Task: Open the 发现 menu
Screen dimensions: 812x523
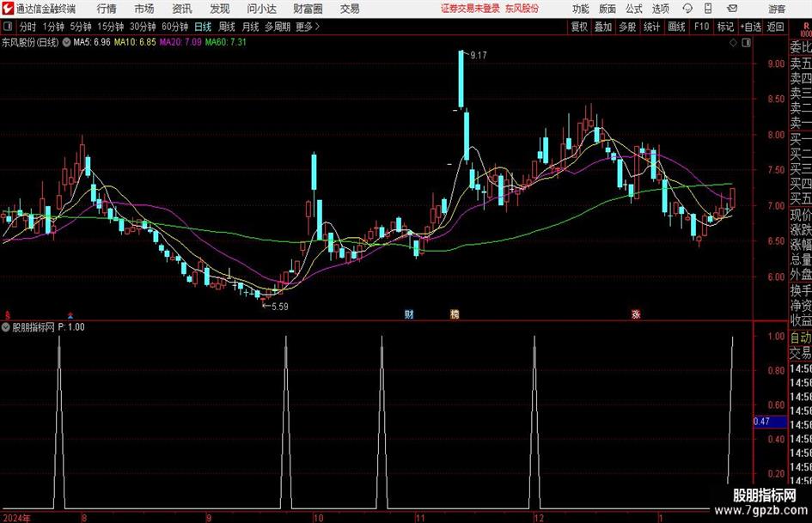Action: pyautogui.click(x=220, y=9)
